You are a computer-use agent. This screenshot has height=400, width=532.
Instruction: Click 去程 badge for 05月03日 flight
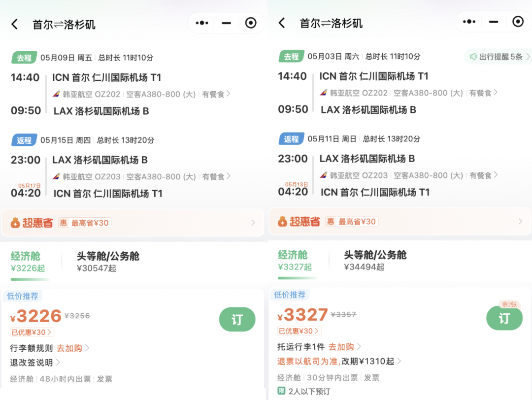pos(292,56)
